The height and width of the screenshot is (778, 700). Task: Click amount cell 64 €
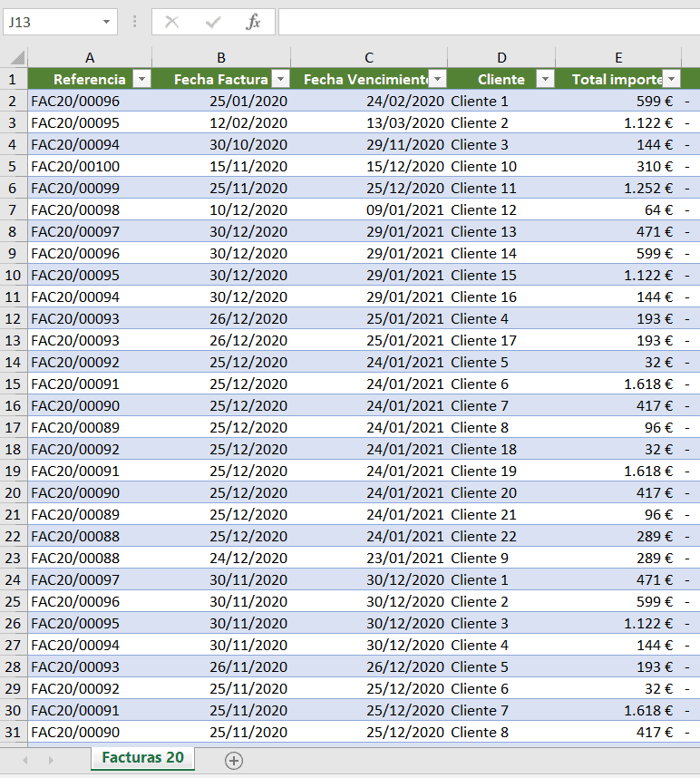pyautogui.click(x=618, y=209)
